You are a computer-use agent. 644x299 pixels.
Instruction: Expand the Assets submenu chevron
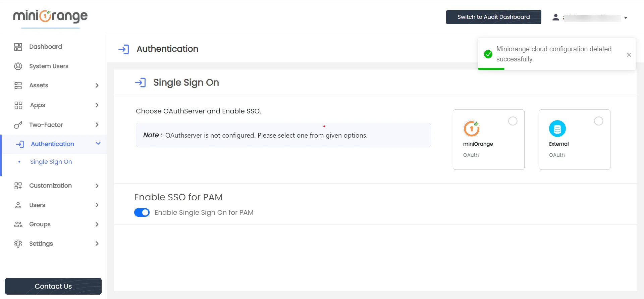(97, 85)
